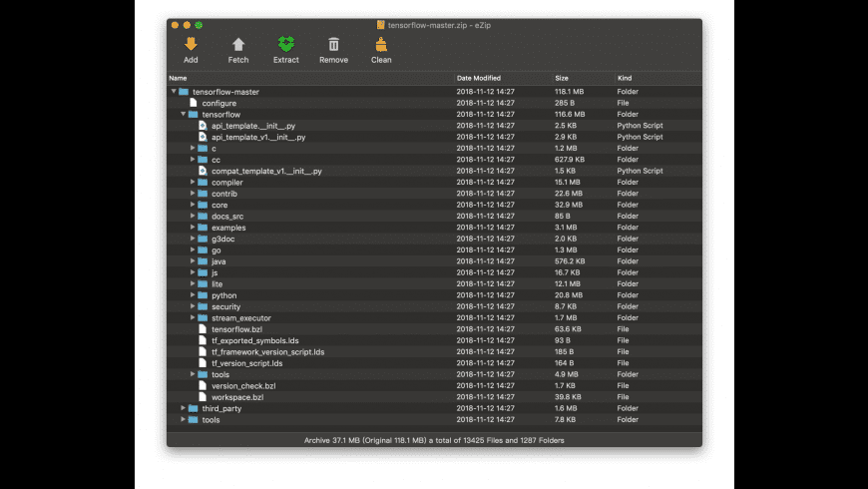Collapse the tensorflow subfolder
Image resolution: width=868 pixels, height=489 pixels.
click(184, 114)
